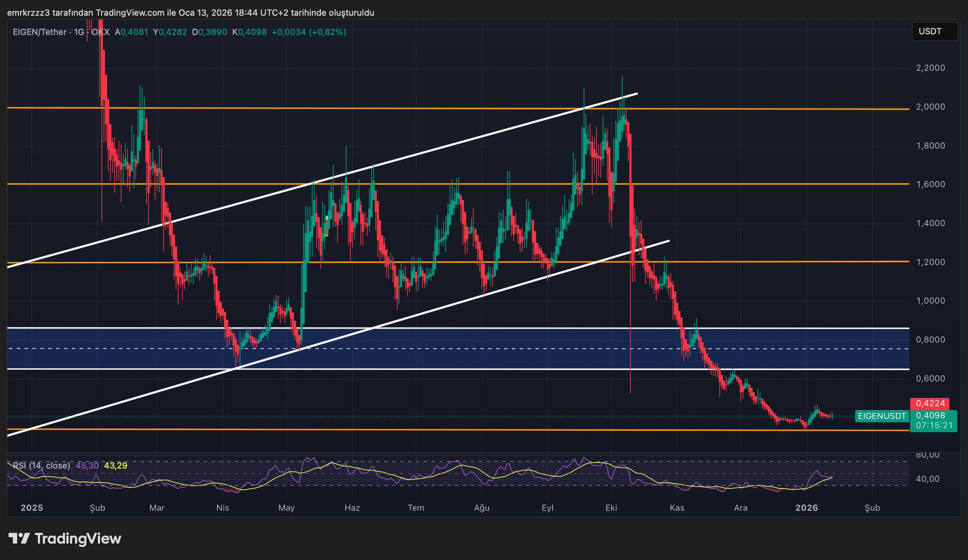Click the yellow RSI average value 43,29
The width and height of the screenshot is (968, 560).
click(115, 465)
